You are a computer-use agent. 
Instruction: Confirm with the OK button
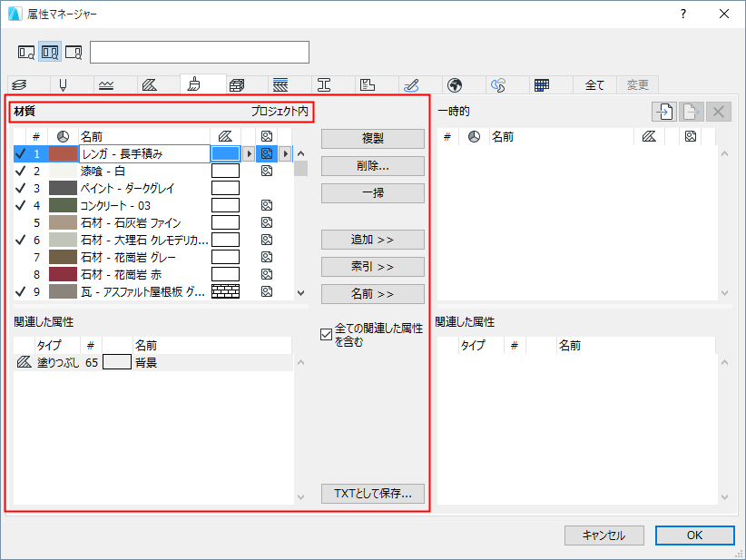tap(694, 535)
